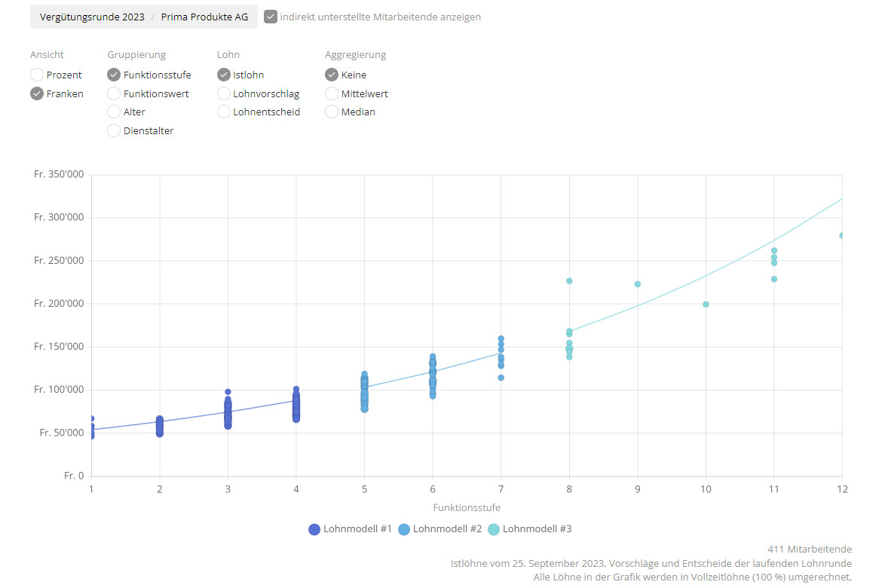Choose Dienstalter grouping
882x588 pixels.
114,130
